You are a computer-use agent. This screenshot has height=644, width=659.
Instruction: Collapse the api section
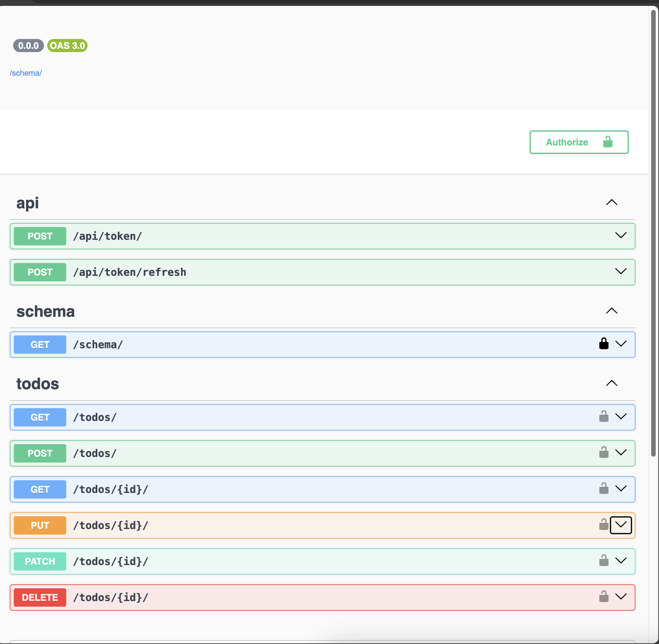(x=611, y=203)
